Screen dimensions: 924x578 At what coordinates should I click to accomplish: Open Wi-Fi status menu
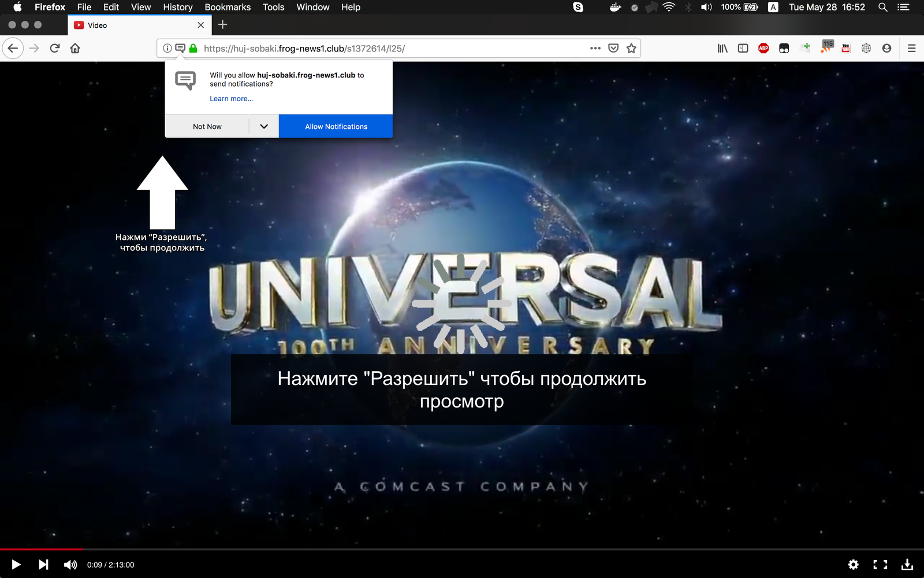tap(669, 7)
